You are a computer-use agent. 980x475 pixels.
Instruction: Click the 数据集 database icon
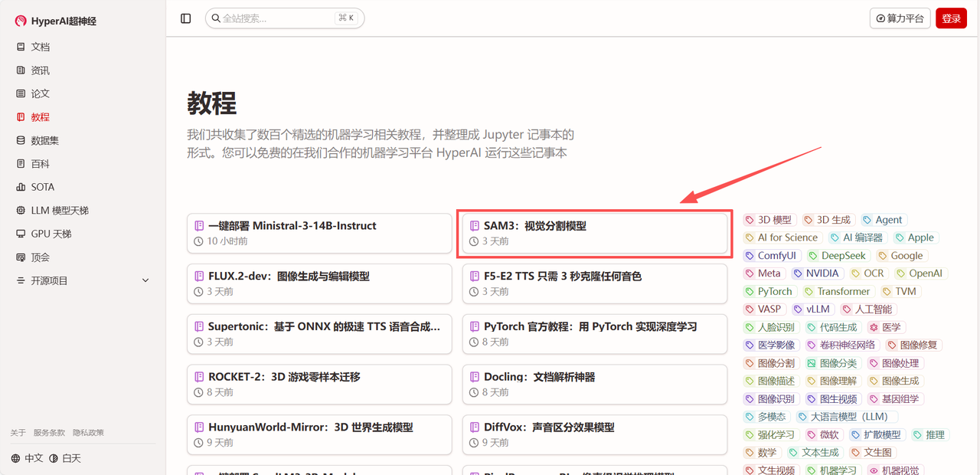(x=21, y=140)
